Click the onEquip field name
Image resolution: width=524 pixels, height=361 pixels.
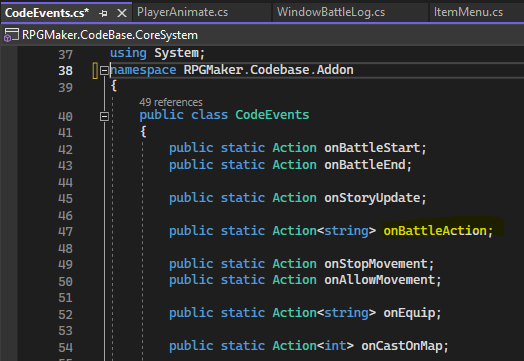click(409, 313)
